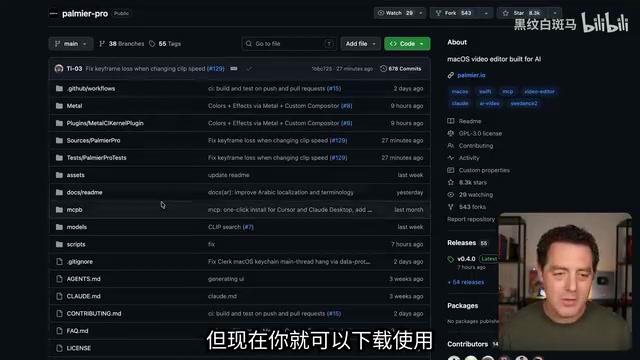Select the mcp topic tag
The height and width of the screenshot is (360, 640).
point(508,91)
